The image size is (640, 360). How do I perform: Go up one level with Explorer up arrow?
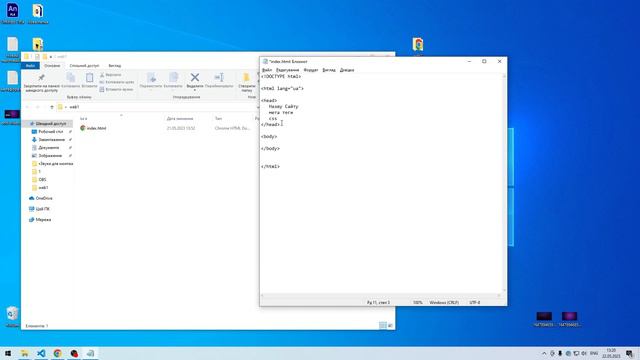(x=52, y=107)
